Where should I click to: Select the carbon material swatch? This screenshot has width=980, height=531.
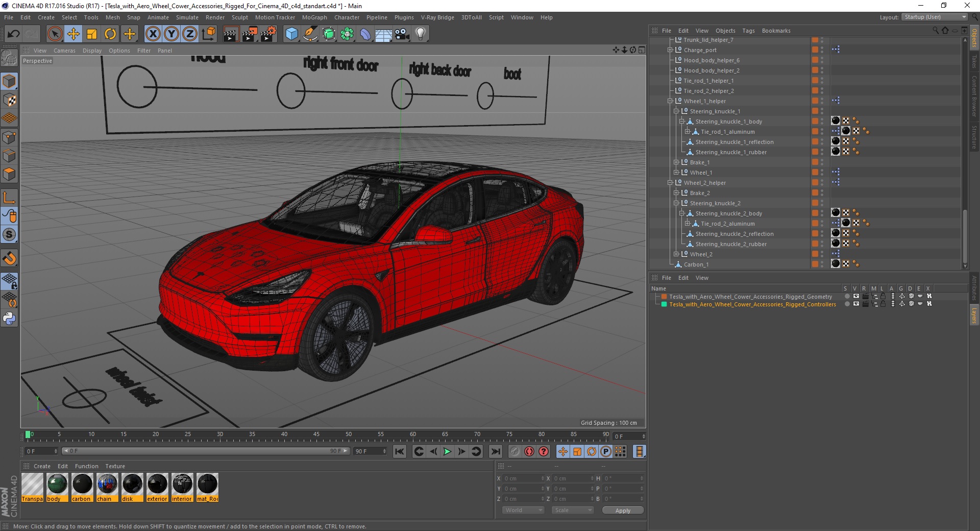(82, 488)
